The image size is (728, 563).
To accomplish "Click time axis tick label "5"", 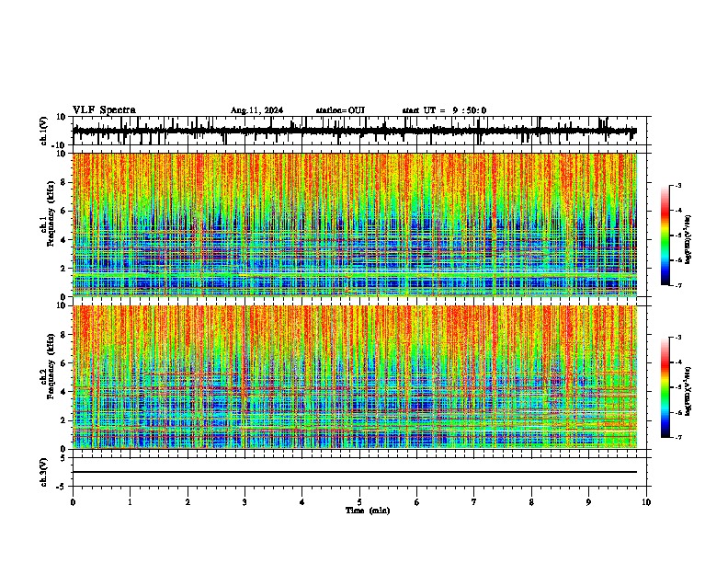I will coord(359,502).
